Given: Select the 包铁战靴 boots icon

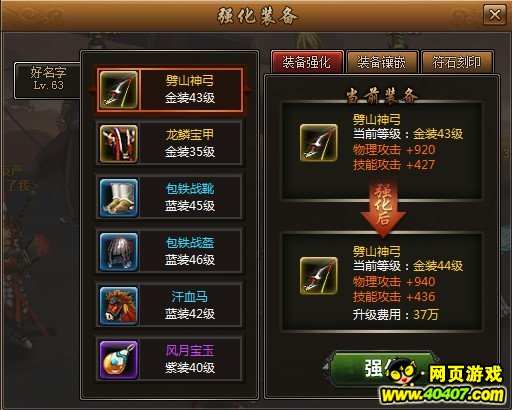Looking at the screenshot, I should [119, 198].
